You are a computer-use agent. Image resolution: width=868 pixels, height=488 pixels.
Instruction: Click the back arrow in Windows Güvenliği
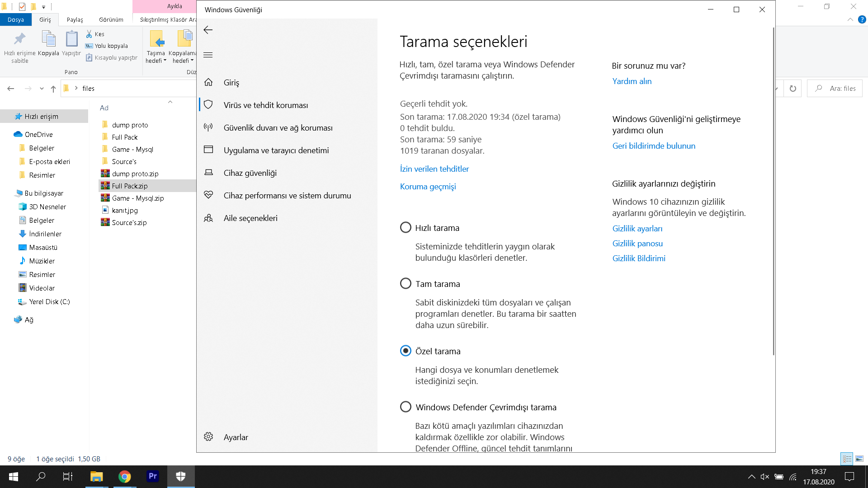click(x=208, y=30)
